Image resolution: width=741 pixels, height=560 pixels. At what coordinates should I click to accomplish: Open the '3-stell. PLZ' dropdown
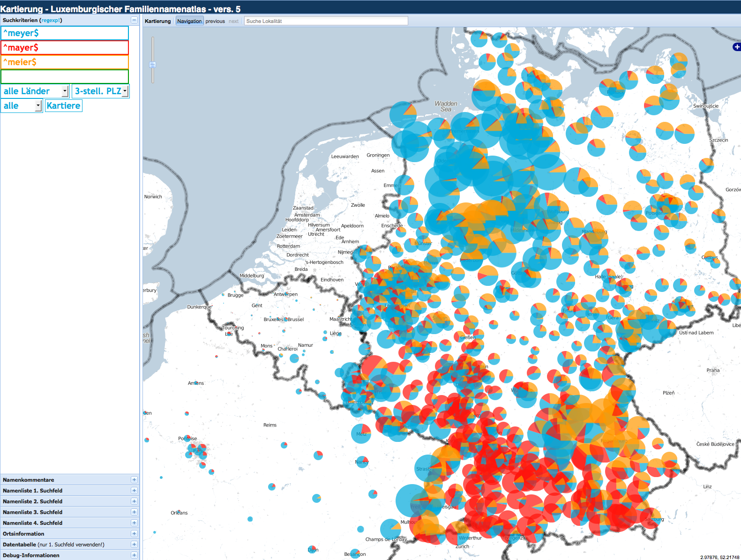[x=101, y=91]
